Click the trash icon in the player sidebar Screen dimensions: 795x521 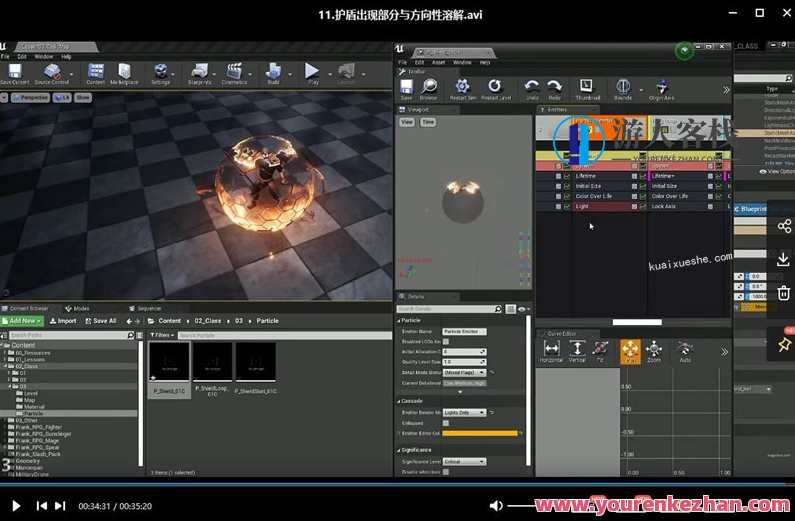[783, 293]
